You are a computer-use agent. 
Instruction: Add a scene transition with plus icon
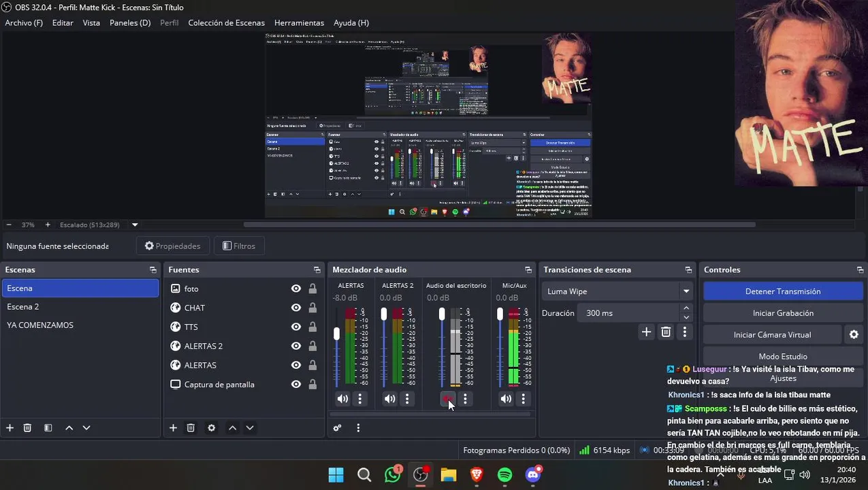[x=646, y=332]
